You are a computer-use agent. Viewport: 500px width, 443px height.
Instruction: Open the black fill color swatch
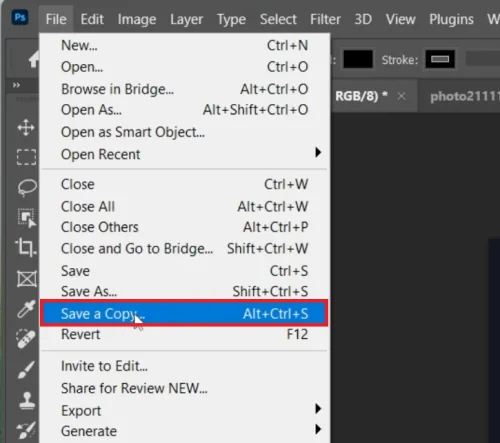(358, 59)
